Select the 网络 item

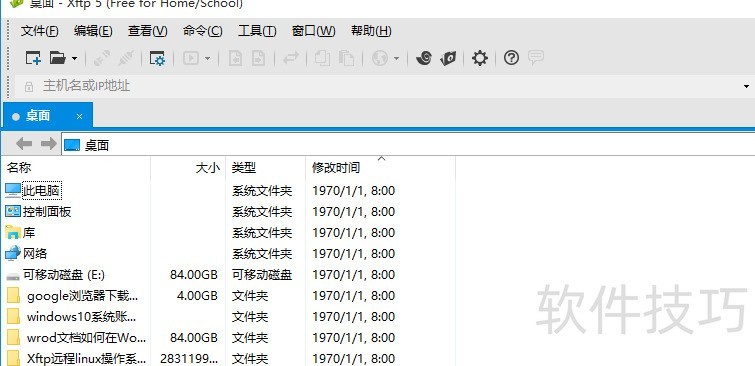click(35, 254)
